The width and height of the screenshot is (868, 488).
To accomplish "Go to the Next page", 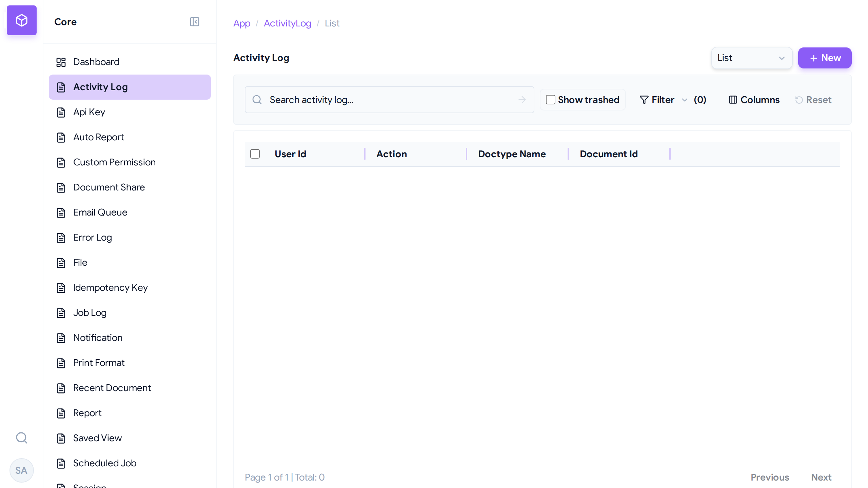I will [821, 477].
